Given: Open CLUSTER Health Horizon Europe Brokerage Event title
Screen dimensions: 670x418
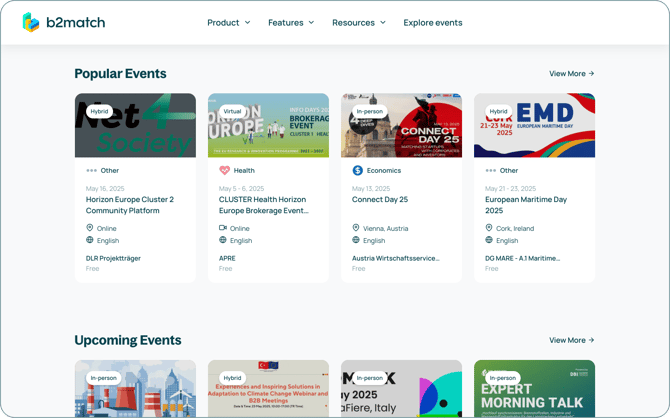Looking at the screenshot, I should tap(264, 205).
